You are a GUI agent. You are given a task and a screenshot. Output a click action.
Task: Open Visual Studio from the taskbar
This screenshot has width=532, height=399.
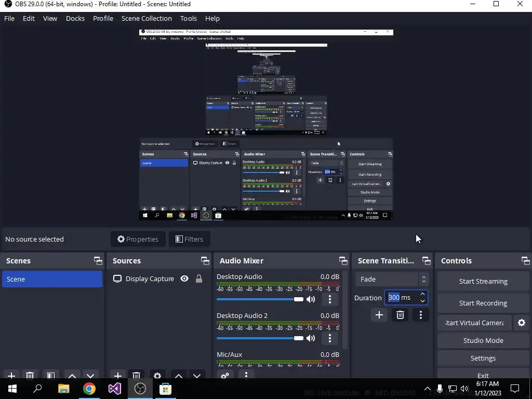[115, 389]
